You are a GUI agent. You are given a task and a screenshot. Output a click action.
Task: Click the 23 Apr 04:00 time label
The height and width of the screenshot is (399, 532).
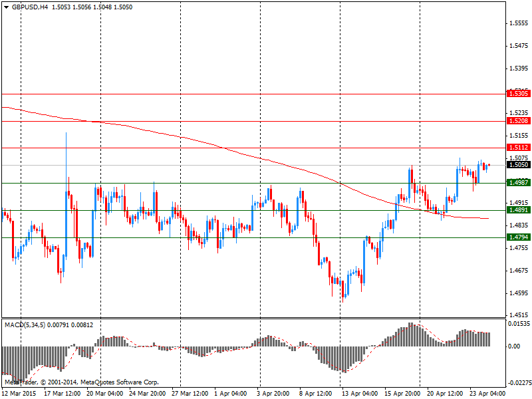487,394
